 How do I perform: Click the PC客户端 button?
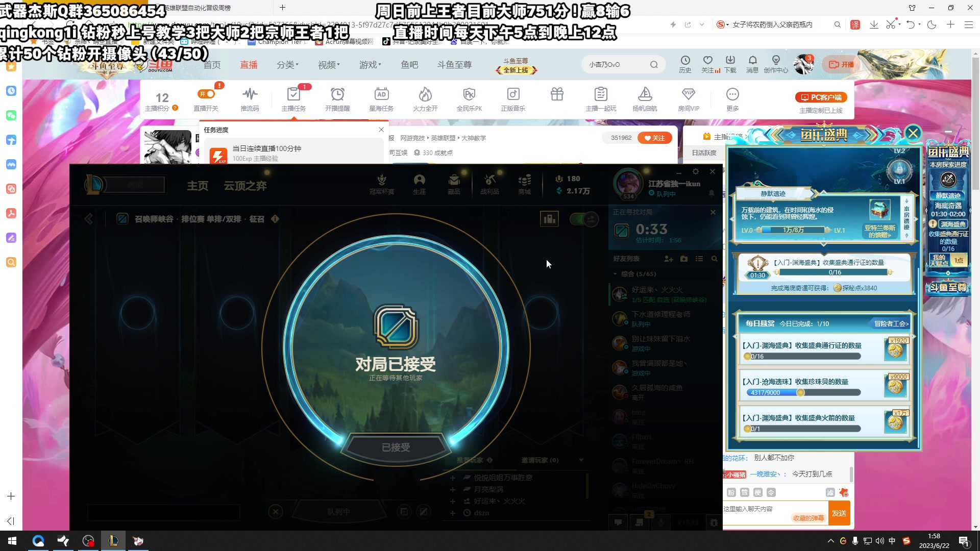[821, 97]
